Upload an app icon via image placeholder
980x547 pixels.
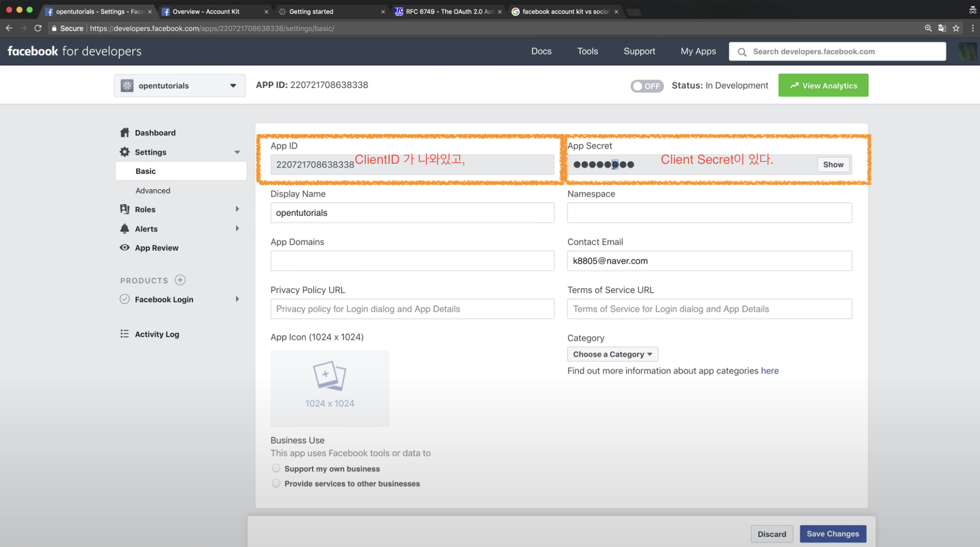click(x=329, y=389)
